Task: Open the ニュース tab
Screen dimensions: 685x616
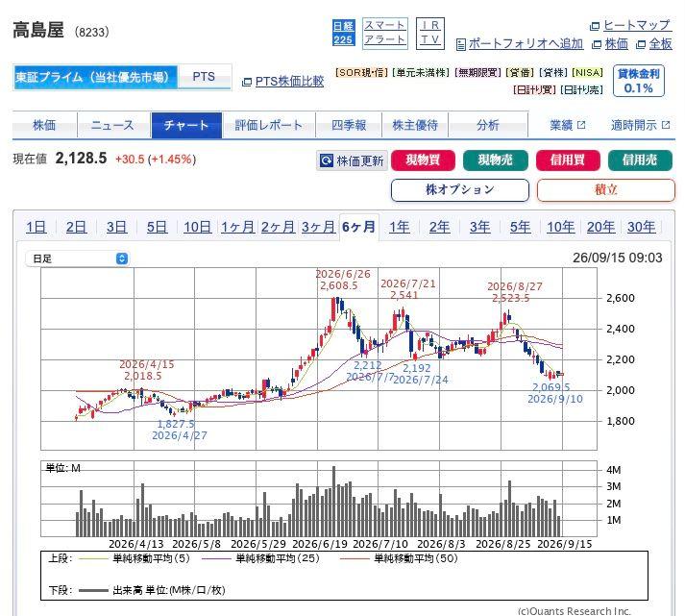Action: [x=114, y=125]
